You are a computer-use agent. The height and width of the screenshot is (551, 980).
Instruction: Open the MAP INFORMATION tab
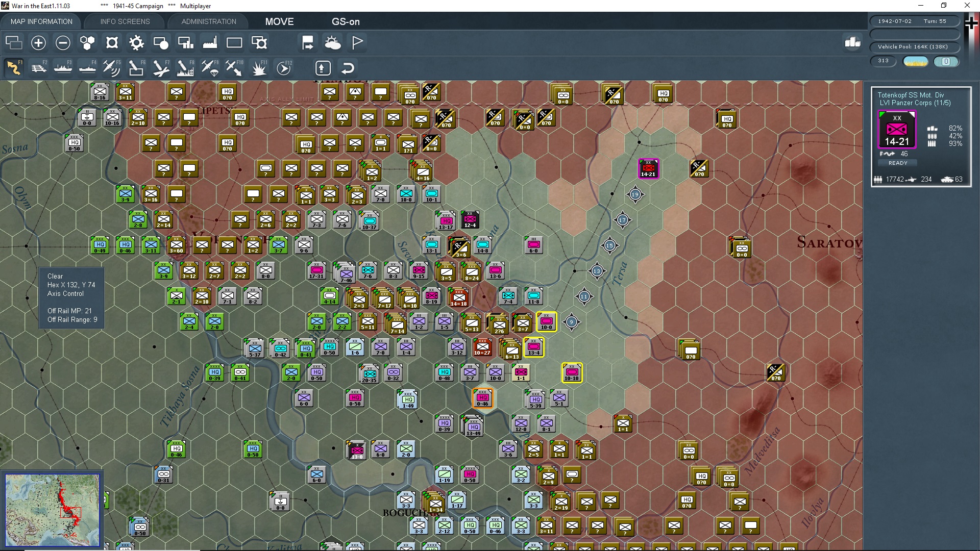(41, 21)
